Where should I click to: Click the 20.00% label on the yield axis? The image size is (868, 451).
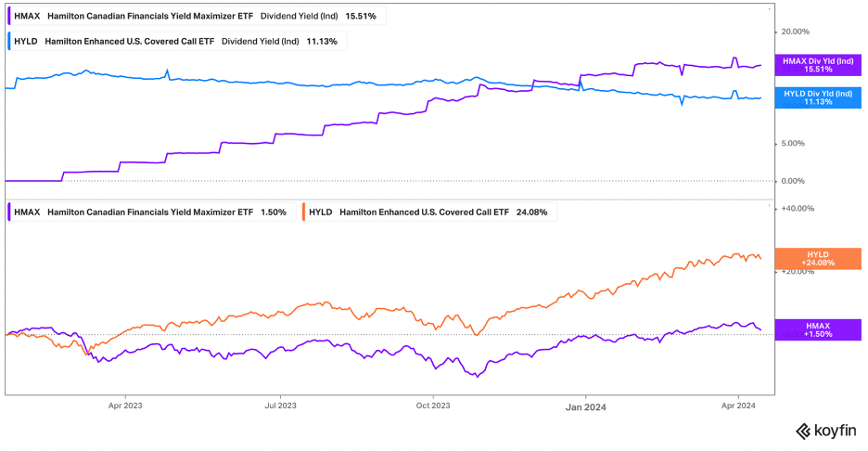tap(798, 31)
